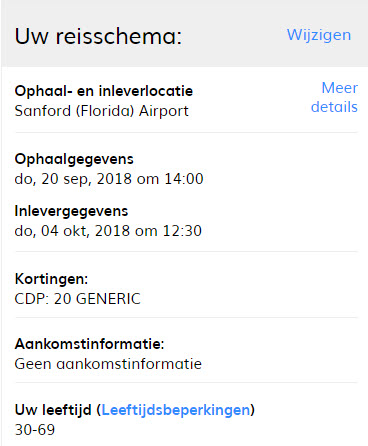Select the pickup date 20 sep 2018 14:00

[109, 179]
